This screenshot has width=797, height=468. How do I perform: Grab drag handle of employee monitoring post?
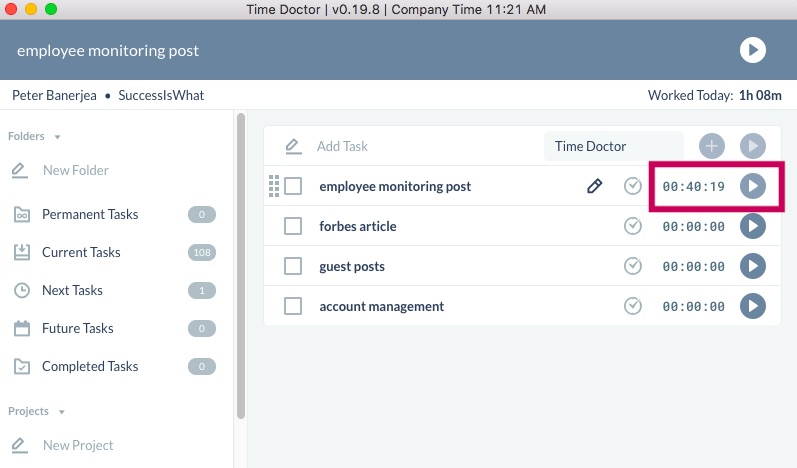[274, 186]
